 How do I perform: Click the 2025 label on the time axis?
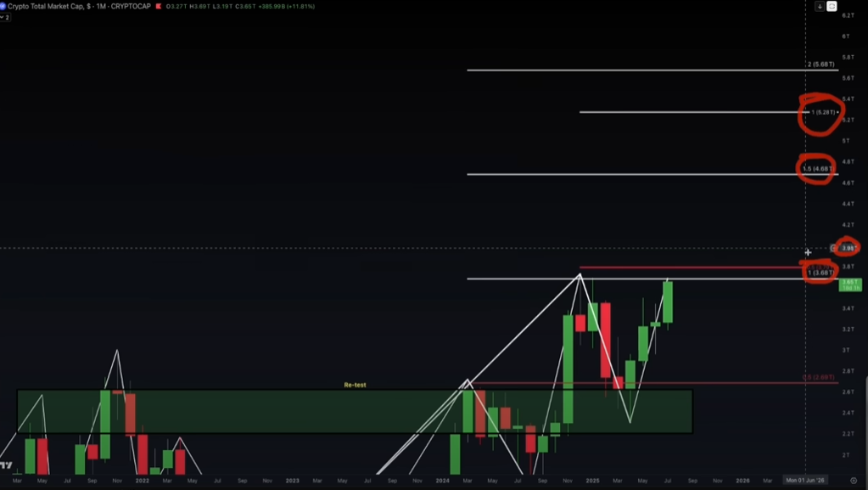point(592,481)
